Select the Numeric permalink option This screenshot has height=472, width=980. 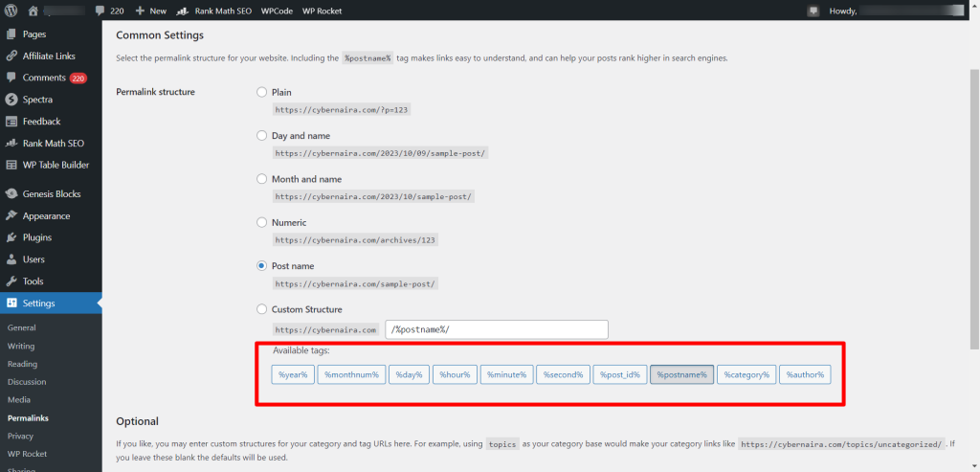pyautogui.click(x=262, y=222)
